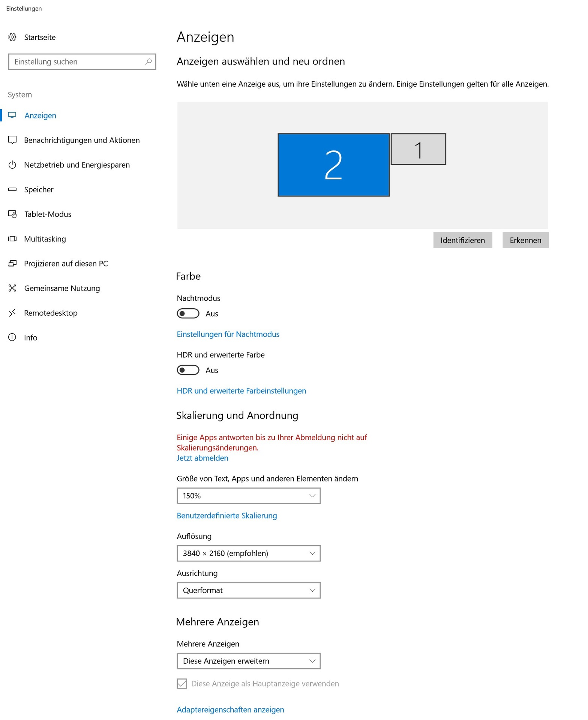The image size is (588, 720).
Task: Click the search magnifier icon
Action: (x=148, y=61)
